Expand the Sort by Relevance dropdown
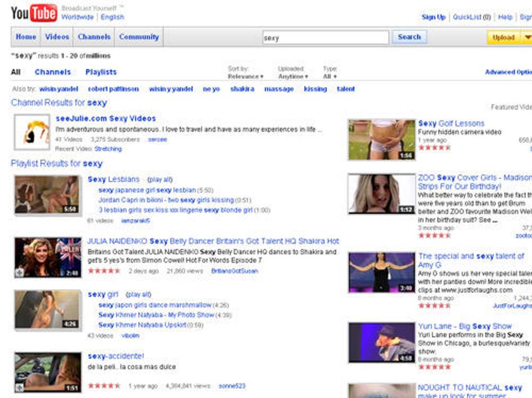Image resolution: width=532 pixels, height=398 pixels. (x=245, y=76)
